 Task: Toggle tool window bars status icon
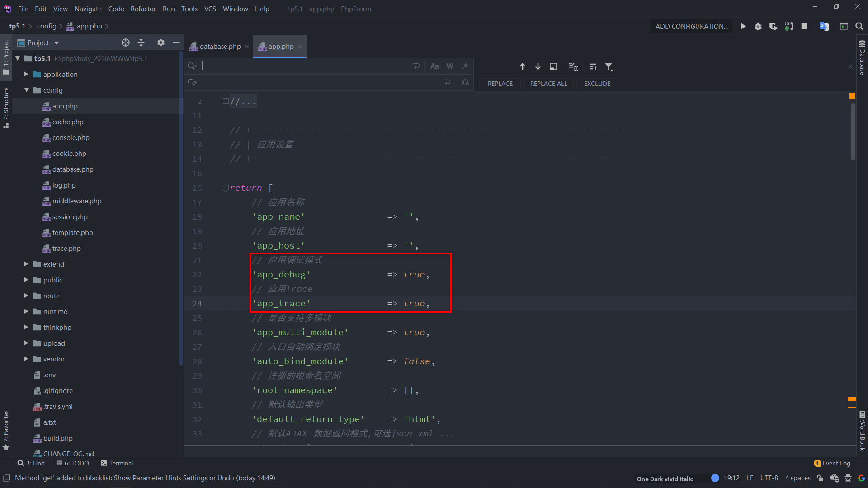[7, 478]
